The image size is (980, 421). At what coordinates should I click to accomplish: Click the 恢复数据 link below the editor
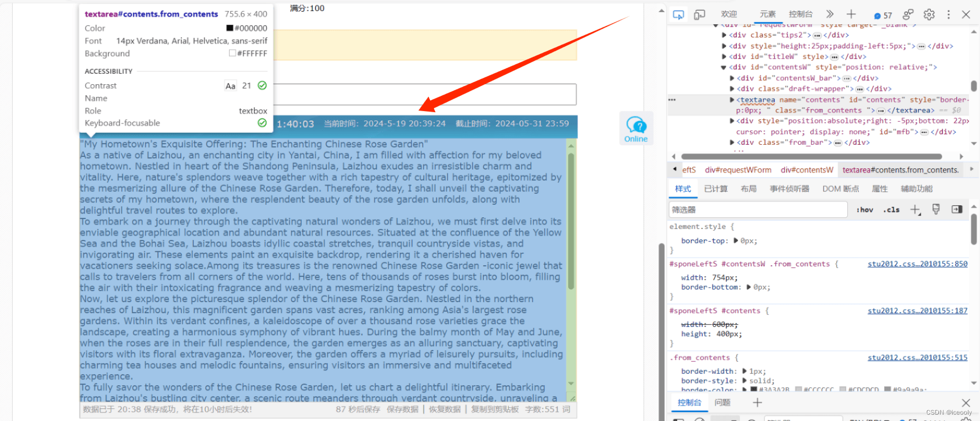point(444,409)
